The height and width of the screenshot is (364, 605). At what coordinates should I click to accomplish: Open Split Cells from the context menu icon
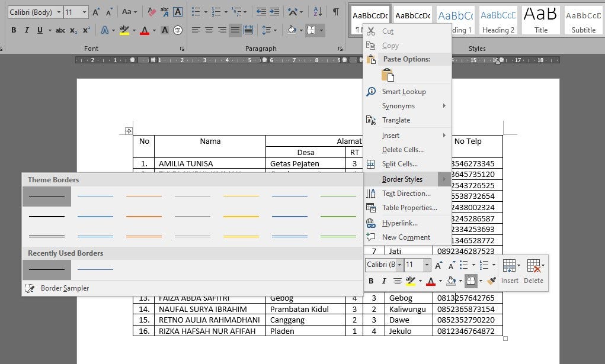371,164
